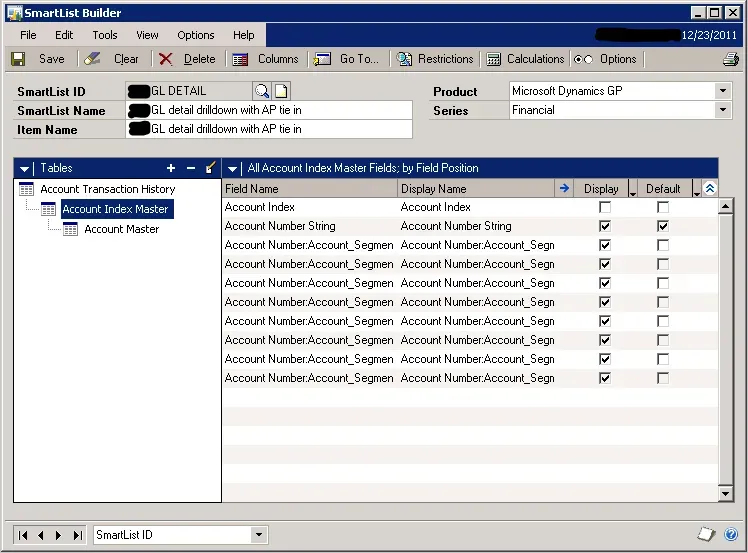Toggle Display checkbox for Account Number String

pos(604,227)
